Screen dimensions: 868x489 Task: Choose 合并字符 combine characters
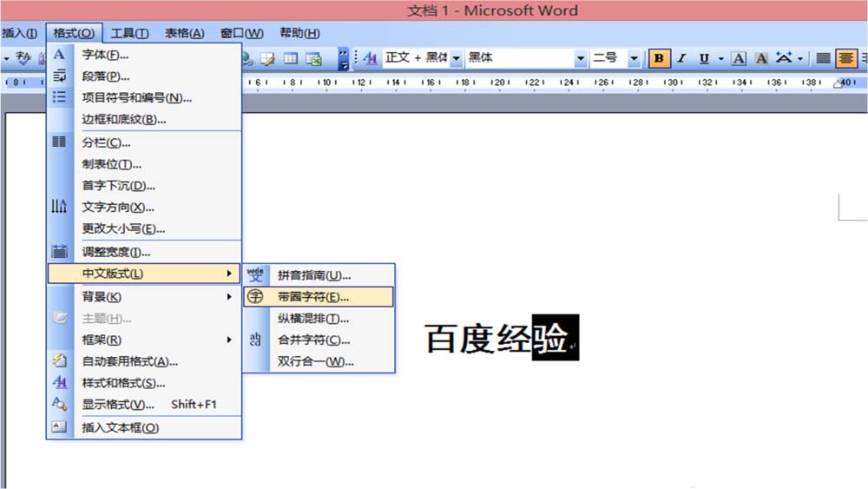[313, 340]
